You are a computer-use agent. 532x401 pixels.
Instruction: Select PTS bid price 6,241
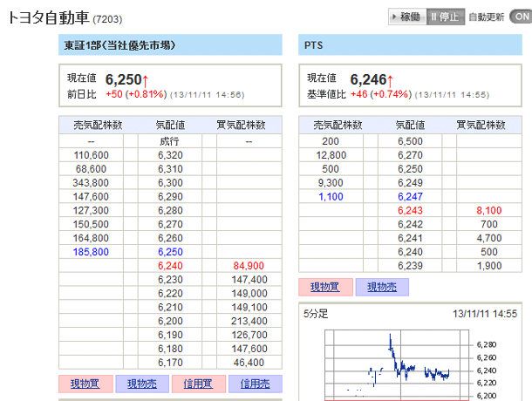(x=410, y=238)
